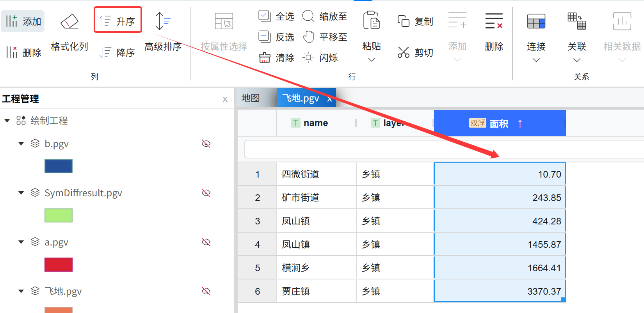Show the hidden a.pgv layer
The height and width of the screenshot is (313, 644).
click(206, 242)
